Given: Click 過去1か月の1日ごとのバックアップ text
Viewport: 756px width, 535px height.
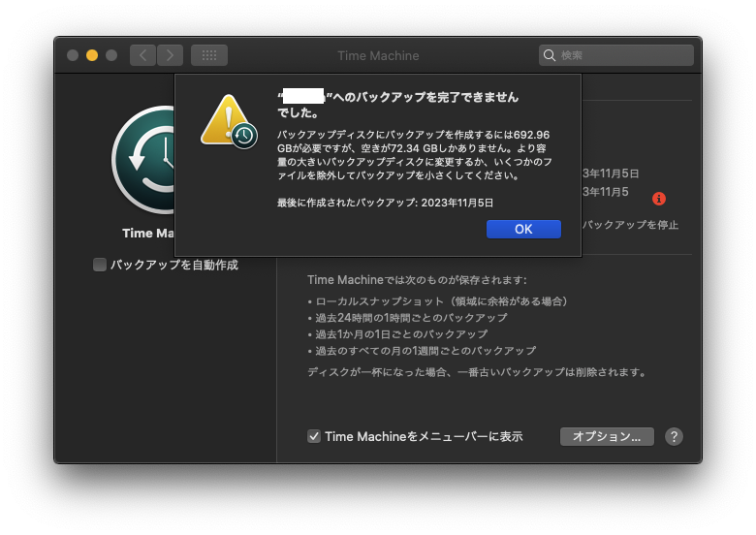Looking at the screenshot, I should pos(401,334).
